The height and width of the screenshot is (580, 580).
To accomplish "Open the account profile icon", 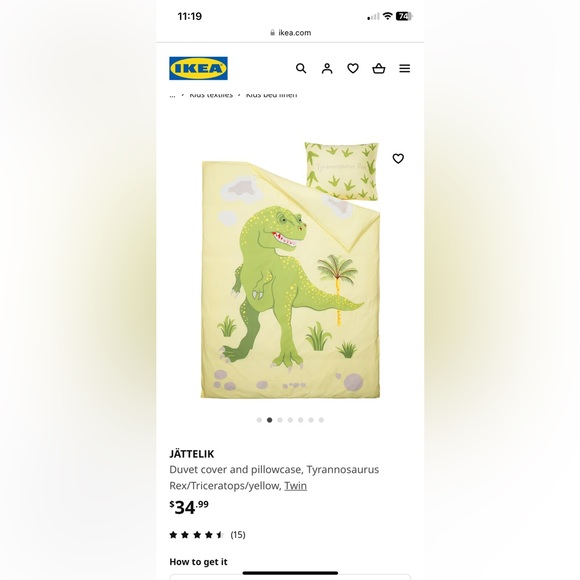I will pos(327,68).
